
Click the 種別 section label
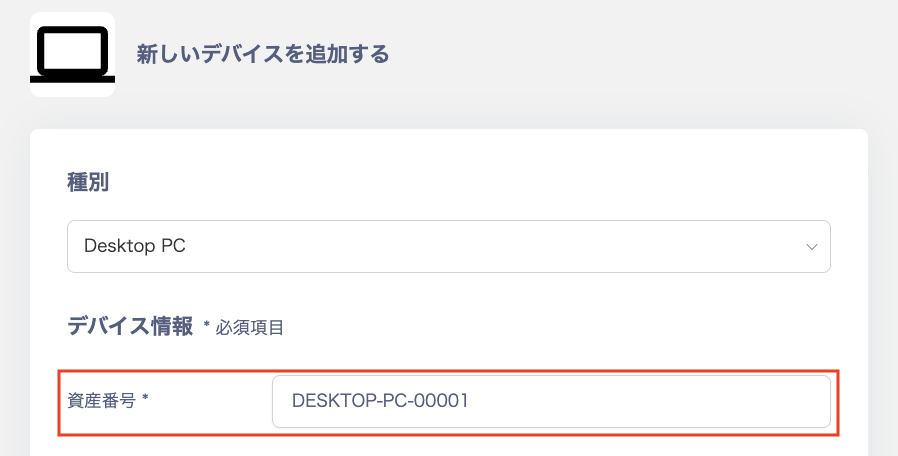coord(88,182)
